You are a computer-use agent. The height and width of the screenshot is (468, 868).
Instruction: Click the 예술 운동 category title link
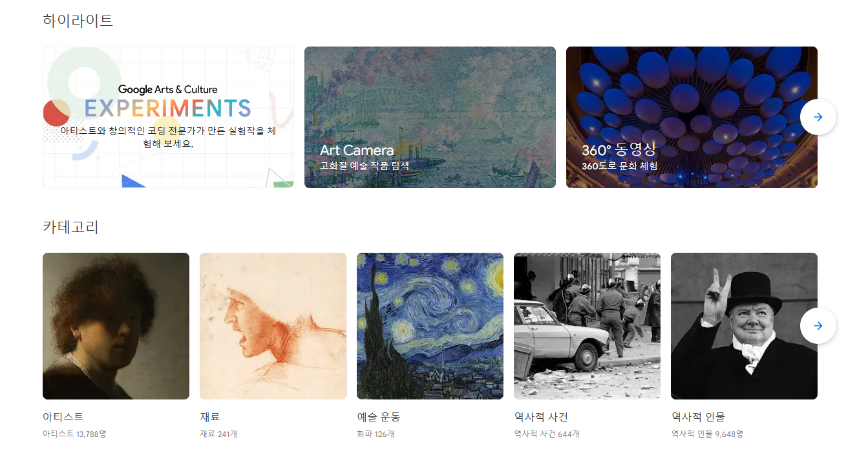click(379, 417)
